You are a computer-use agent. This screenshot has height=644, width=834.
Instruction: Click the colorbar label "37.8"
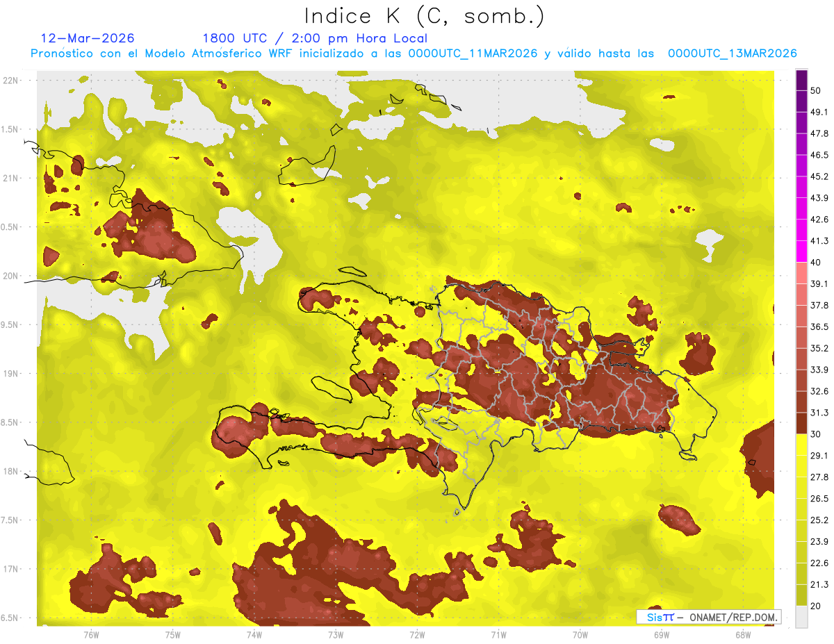[x=819, y=306]
